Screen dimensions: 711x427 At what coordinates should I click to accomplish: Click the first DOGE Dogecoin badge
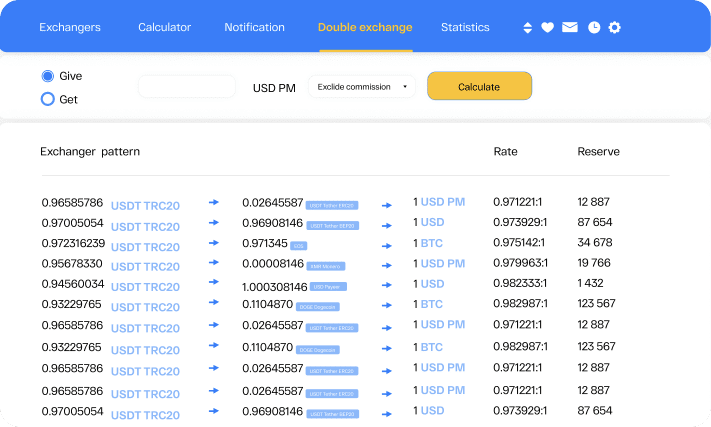pyautogui.click(x=318, y=306)
